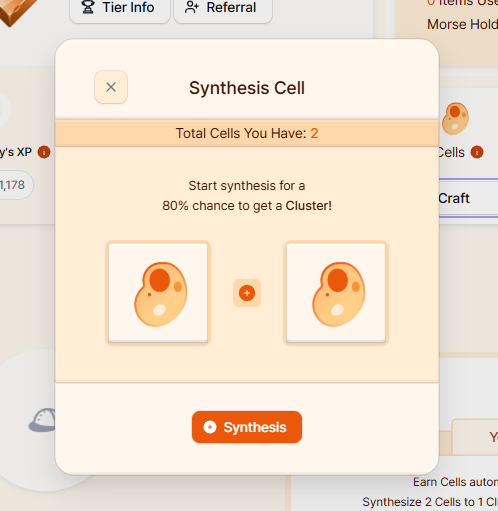Viewport: 498px width, 511px height.
Task: Open the info icon beside Cells label
Action: [477, 152]
